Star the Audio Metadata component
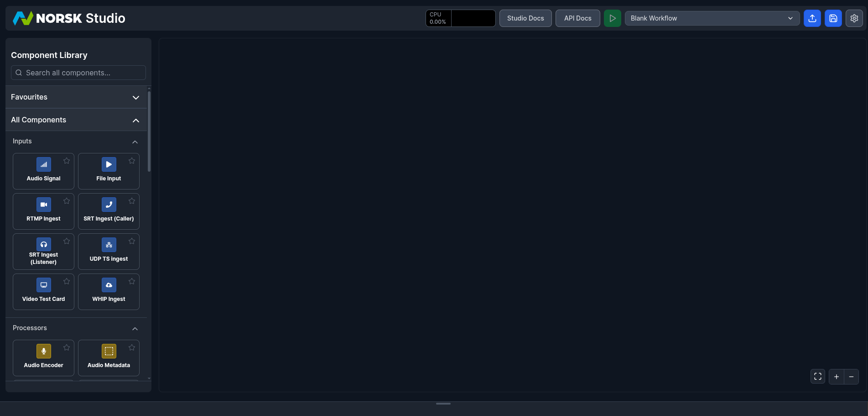The height and width of the screenshot is (416, 868). tap(132, 348)
